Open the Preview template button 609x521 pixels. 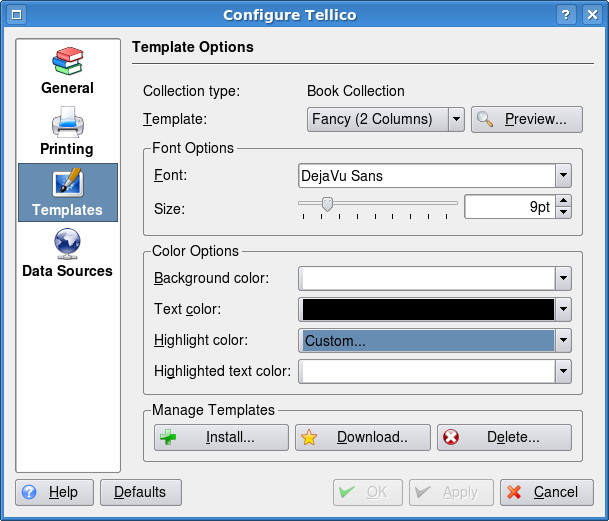[x=527, y=119]
